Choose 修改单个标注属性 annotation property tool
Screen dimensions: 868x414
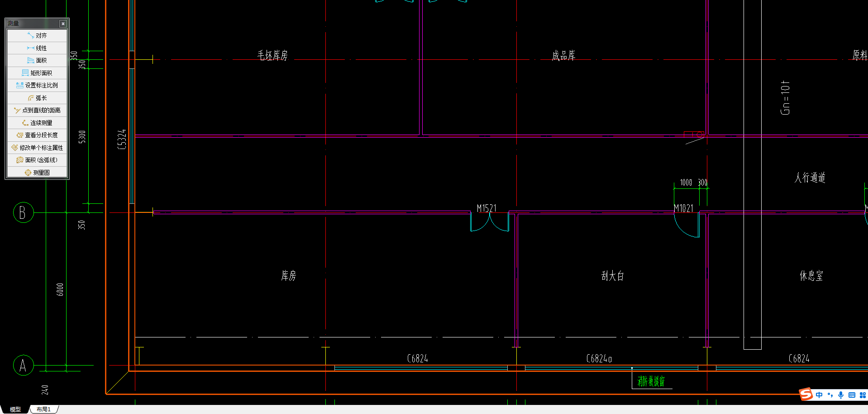(x=37, y=148)
